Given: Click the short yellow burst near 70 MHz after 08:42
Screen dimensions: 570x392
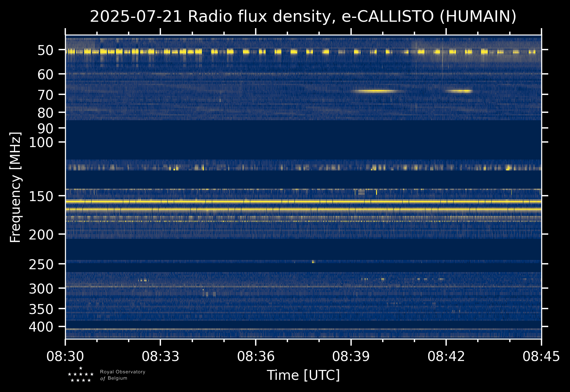Looking at the screenshot, I should click(459, 91).
